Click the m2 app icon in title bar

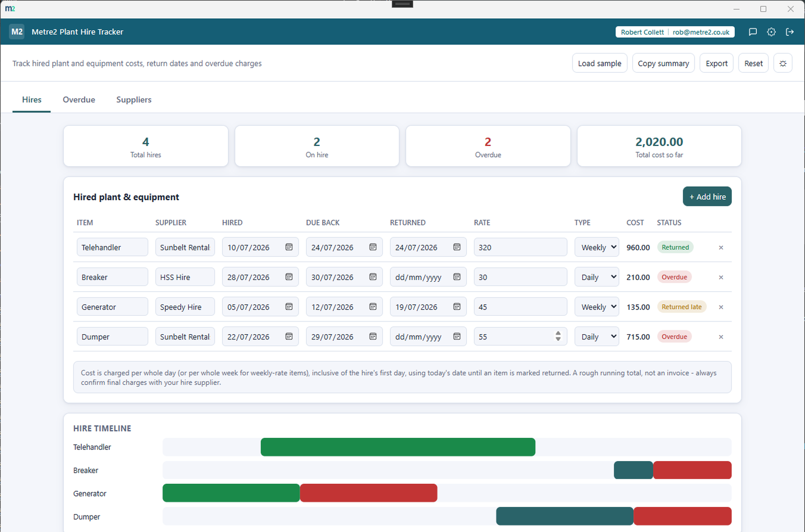click(x=10, y=9)
